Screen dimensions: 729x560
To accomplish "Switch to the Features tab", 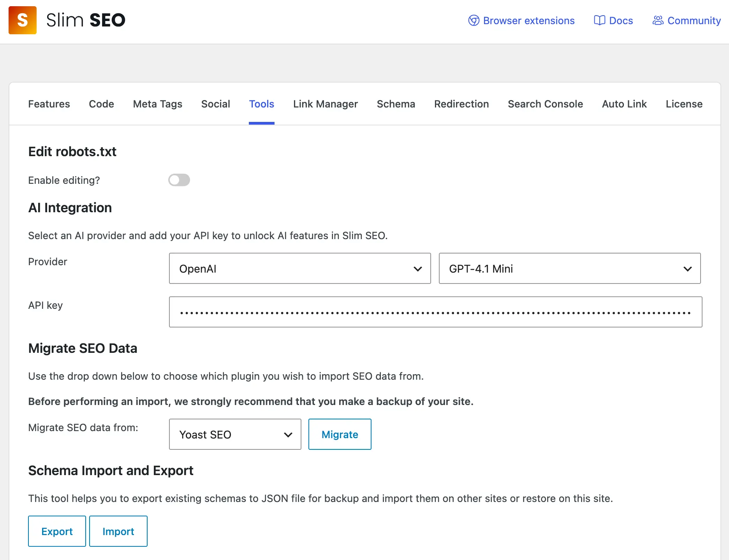I will (49, 104).
